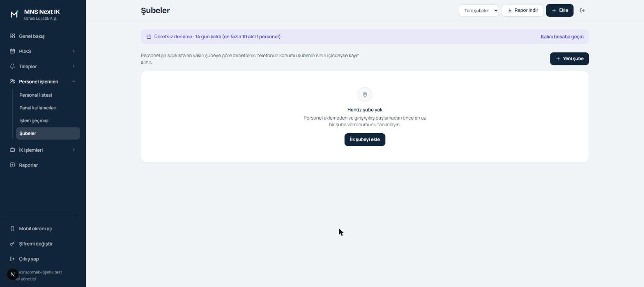Viewport: 644px width, 287px height.
Task: Click the Personel işlemleri people icon
Action: [12, 81]
